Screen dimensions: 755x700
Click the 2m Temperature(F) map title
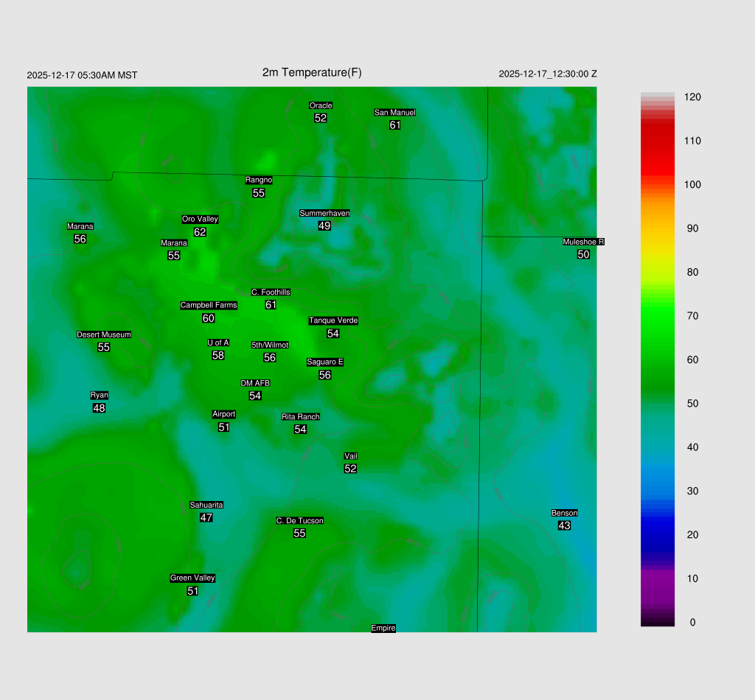tap(312, 72)
